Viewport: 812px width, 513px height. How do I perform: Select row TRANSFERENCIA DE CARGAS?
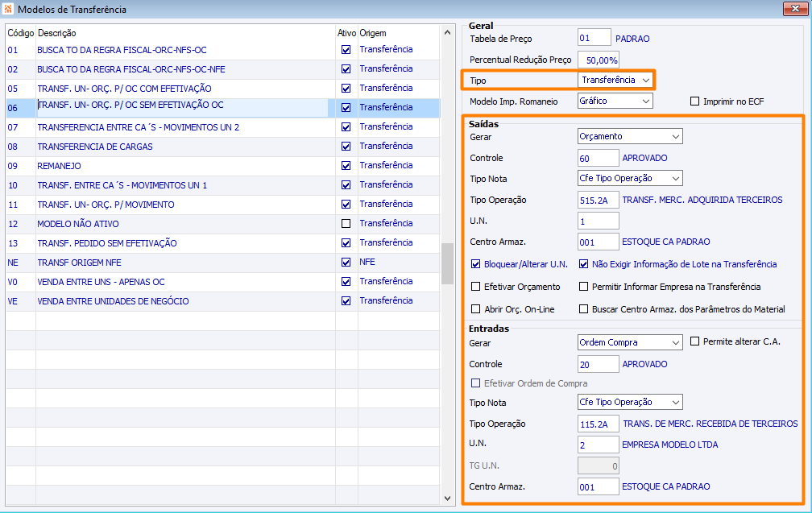(x=222, y=147)
